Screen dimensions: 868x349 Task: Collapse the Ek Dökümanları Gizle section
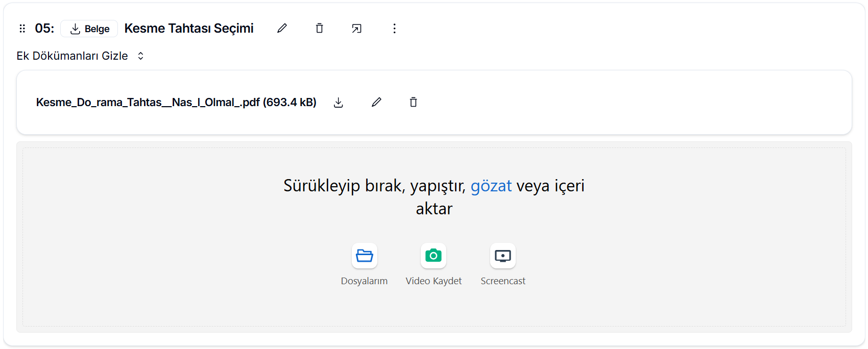coord(72,56)
